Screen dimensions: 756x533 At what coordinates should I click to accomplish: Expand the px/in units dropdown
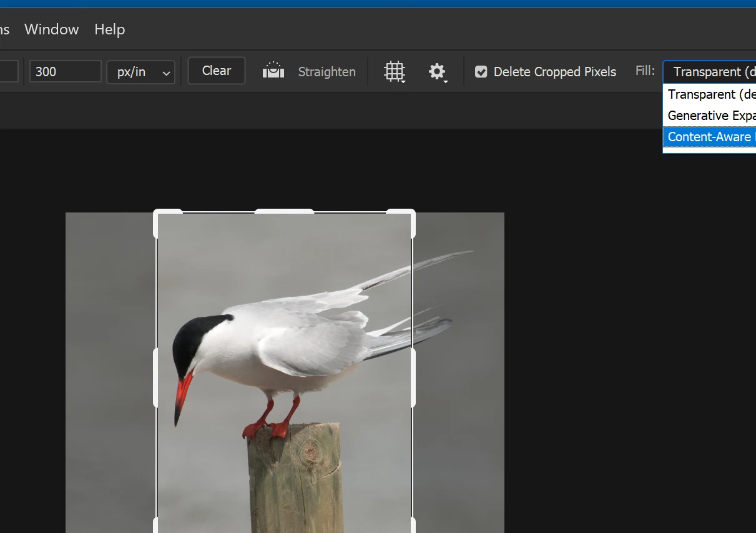[x=140, y=72]
